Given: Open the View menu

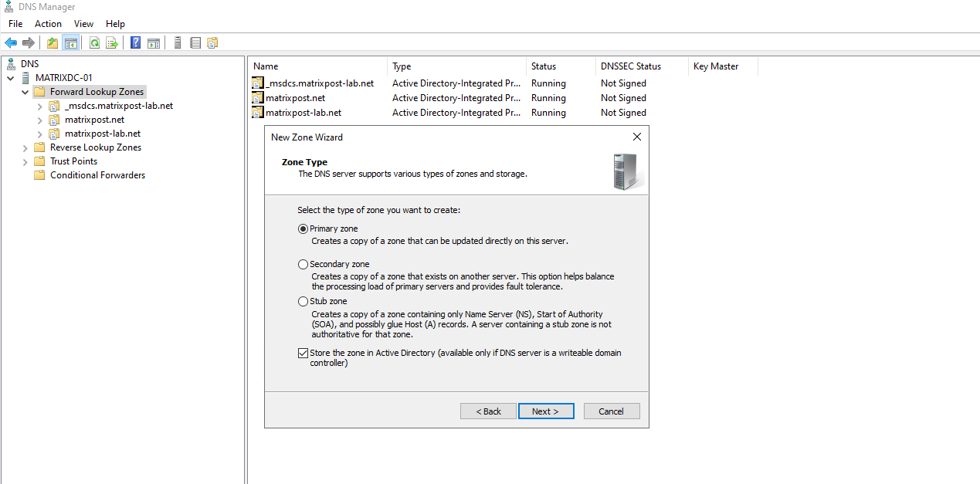Looking at the screenshot, I should [x=83, y=24].
